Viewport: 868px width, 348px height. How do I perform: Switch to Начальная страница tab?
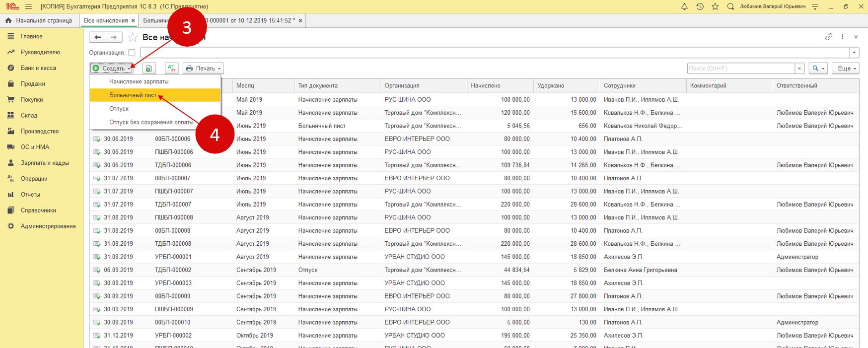pos(39,20)
